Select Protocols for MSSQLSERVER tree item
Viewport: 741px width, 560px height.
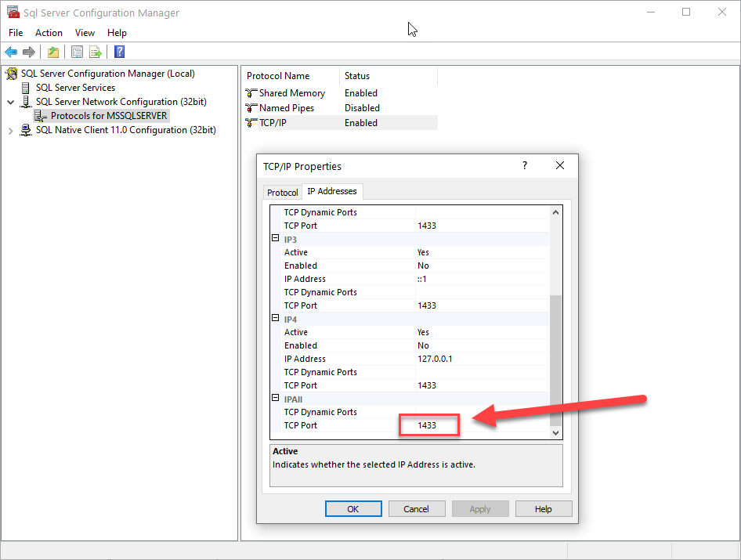[109, 116]
